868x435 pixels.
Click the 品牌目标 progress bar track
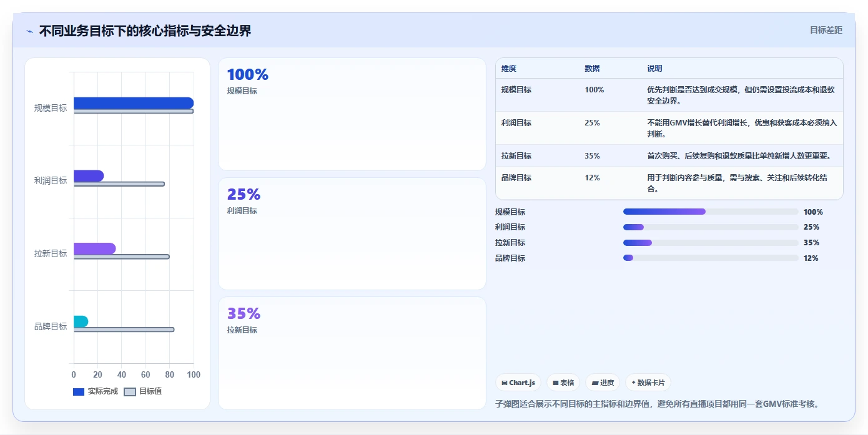click(711, 258)
